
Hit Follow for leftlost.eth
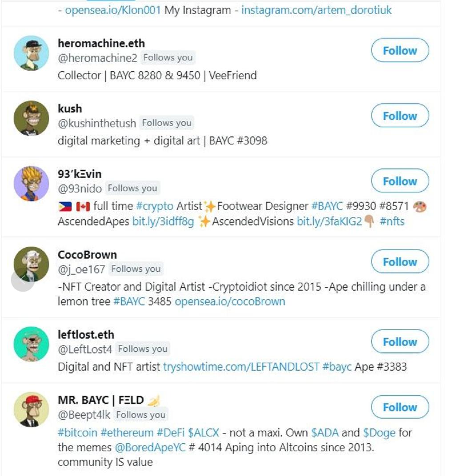pos(400,342)
